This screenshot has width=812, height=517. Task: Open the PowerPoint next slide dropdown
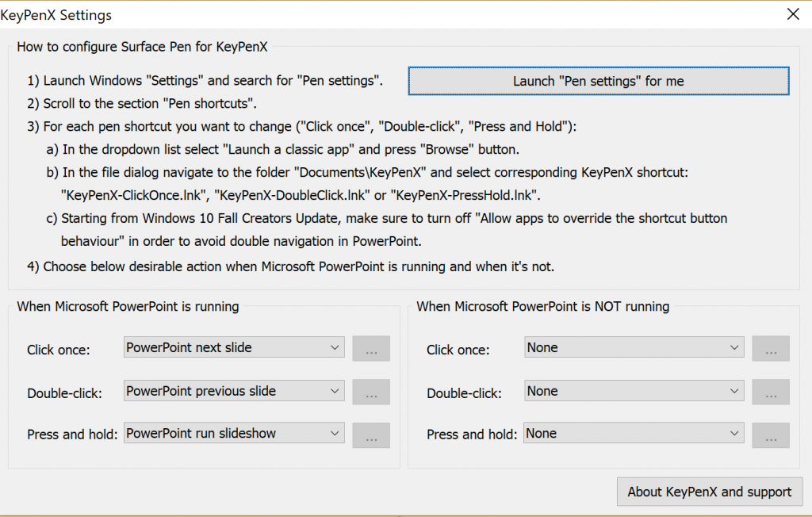pyautogui.click(x=234, y=347)
